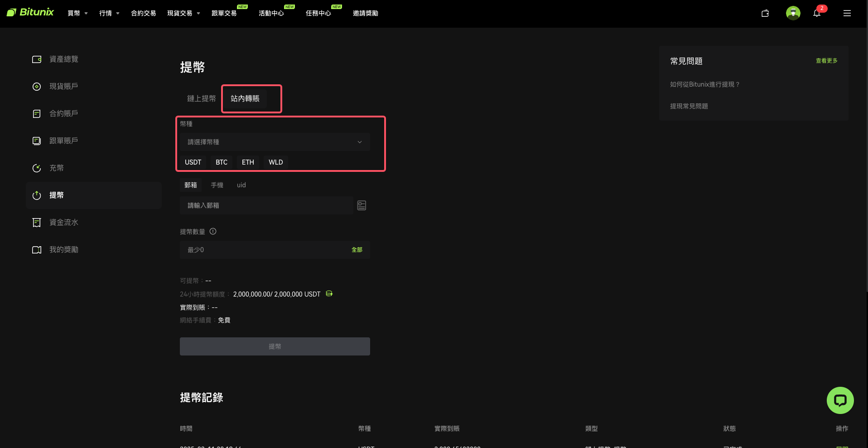The height and width of the screenshot is (448, 868).
Task: Click the 狀態 column header
Action: point(730,429)
